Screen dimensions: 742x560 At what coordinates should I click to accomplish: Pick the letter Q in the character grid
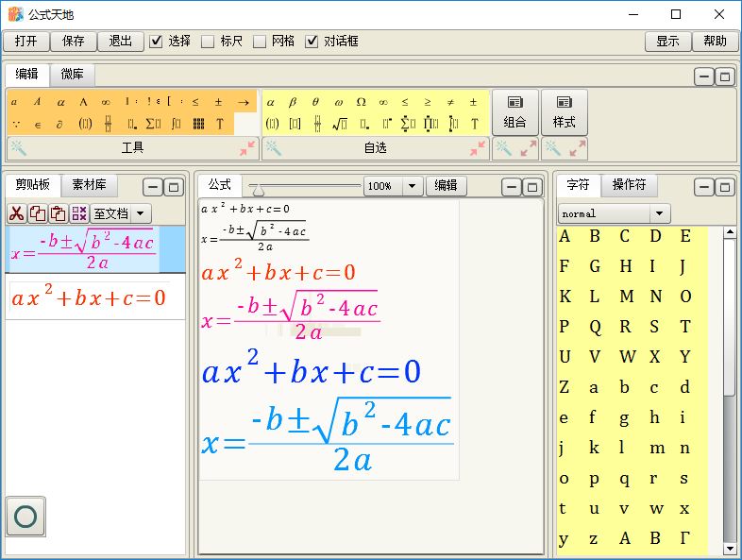[595, 327]
